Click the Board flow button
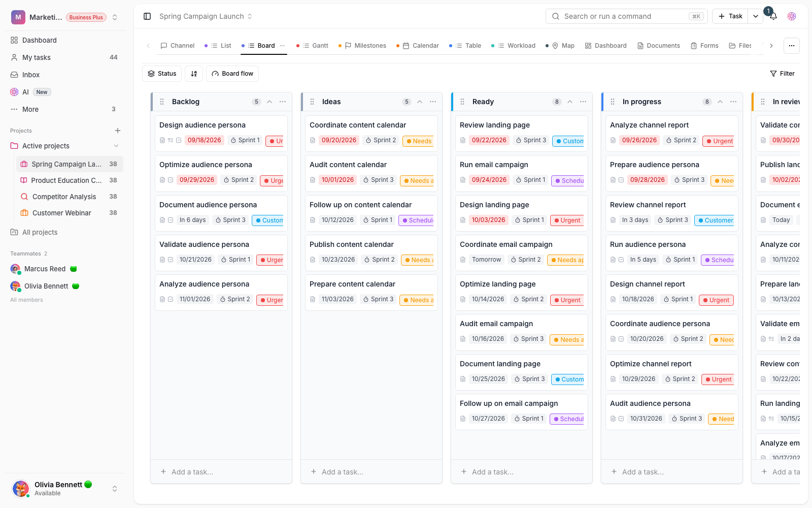Screen dimensions: 812x508 click(232, 74)
